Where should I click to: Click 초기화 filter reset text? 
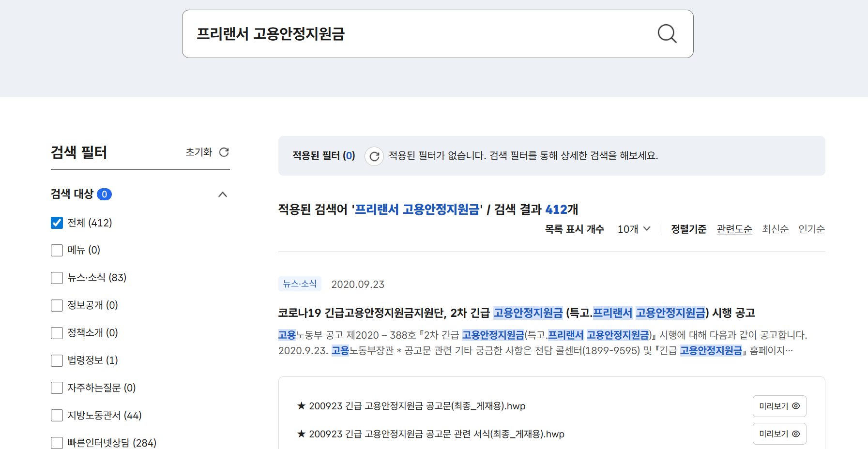[x=199, y=152]
